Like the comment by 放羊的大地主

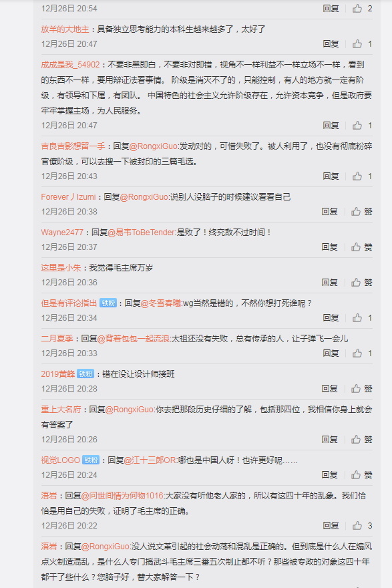coord(357,44)
